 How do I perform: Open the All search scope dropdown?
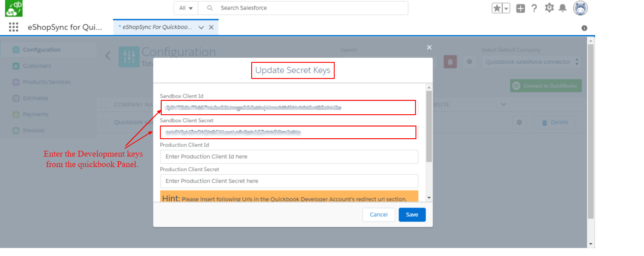(x=186, y=8)
